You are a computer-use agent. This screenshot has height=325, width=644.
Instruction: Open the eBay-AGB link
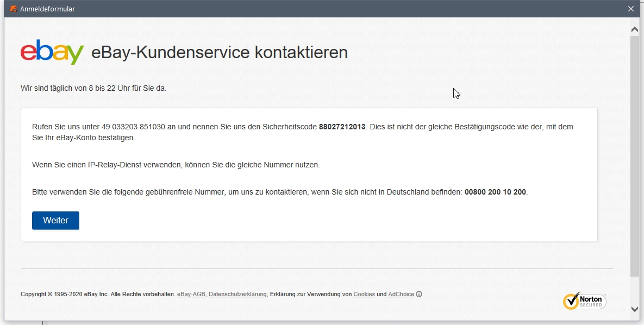point(191,294)
